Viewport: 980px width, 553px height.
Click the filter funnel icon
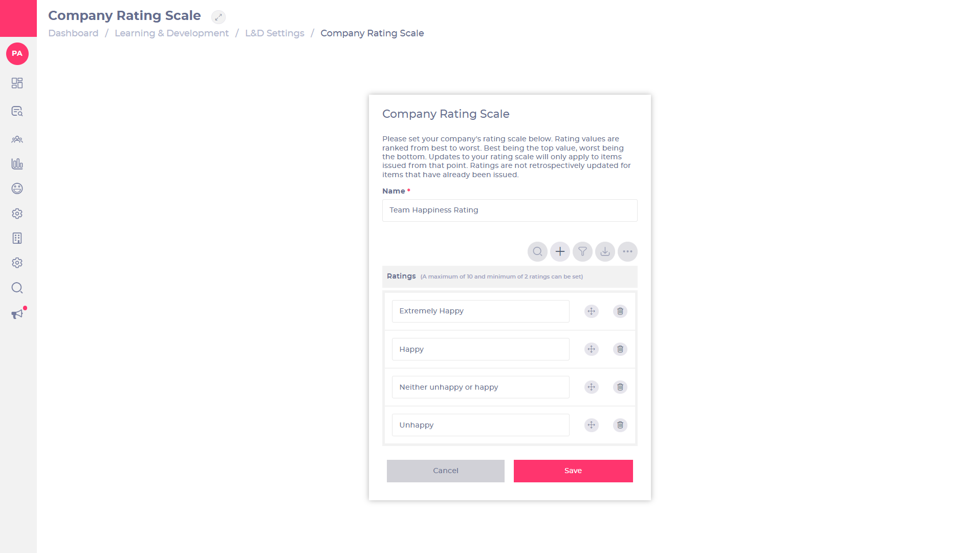(582, 251)
